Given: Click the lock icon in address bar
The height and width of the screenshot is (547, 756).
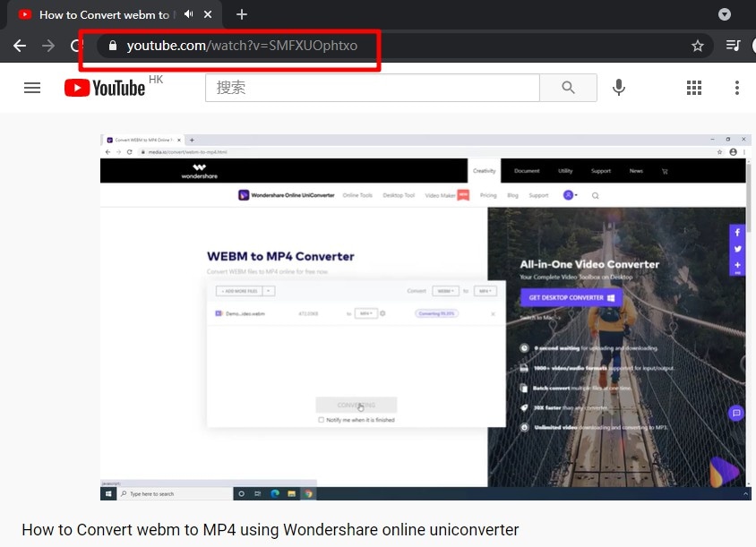Looking at the screenshot, I should point(112,46).
